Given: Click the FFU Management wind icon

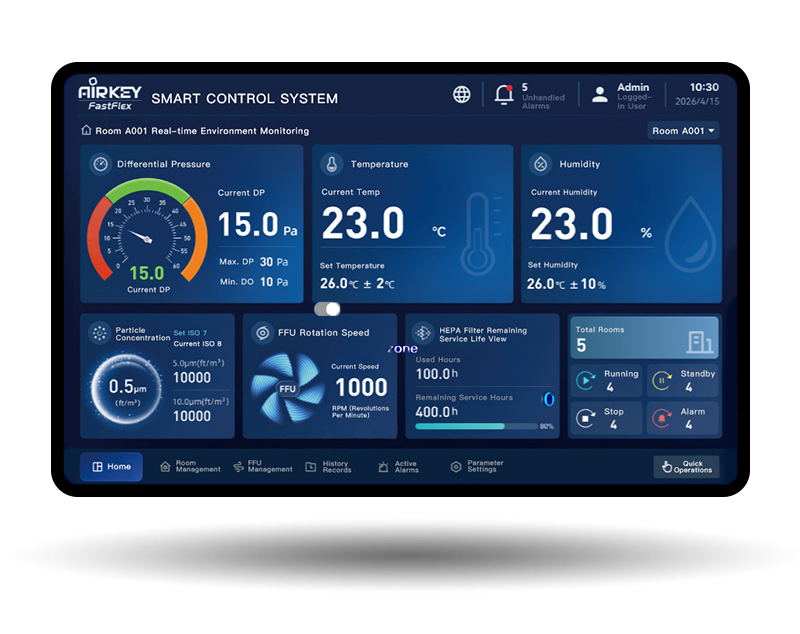Looking at the screenshot, I should pos(238,467).
